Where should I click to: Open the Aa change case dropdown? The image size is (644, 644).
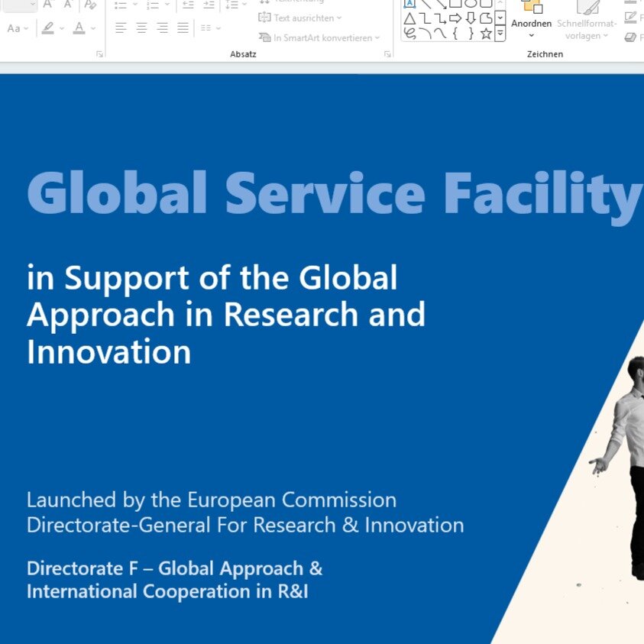(x=17, y=28)
